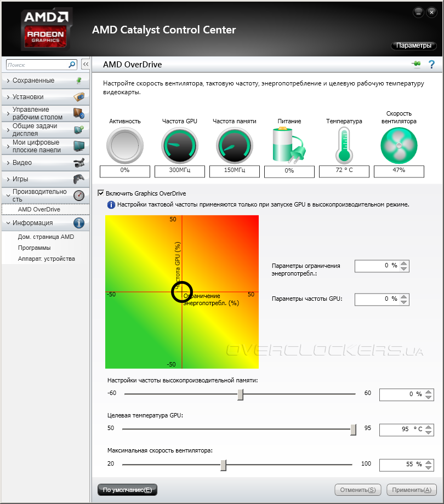
Task: Click the search magnifier icon
Action: point(72,65)
